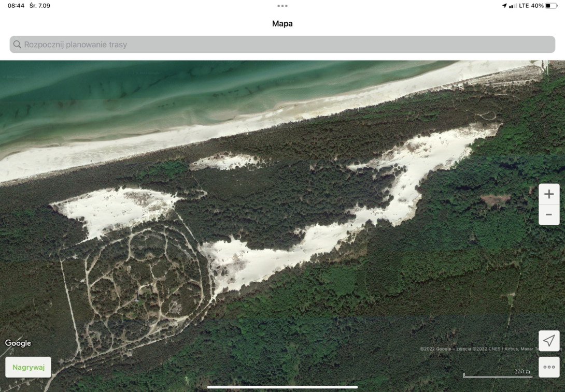Zoom out with the minus button
The width and height of the screenshot is (565, 392).
(x=549, y=215)
